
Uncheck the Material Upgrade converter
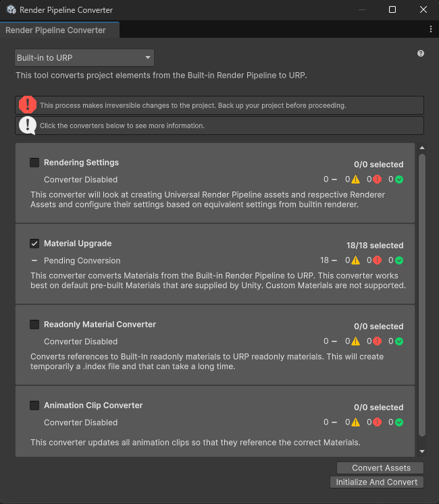point(34,244)
